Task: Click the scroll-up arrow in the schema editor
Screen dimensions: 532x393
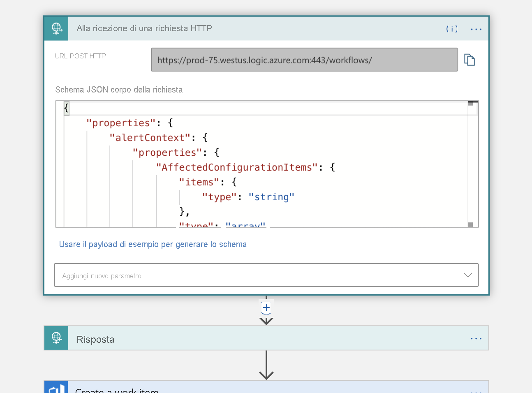Action: [471, 103]
